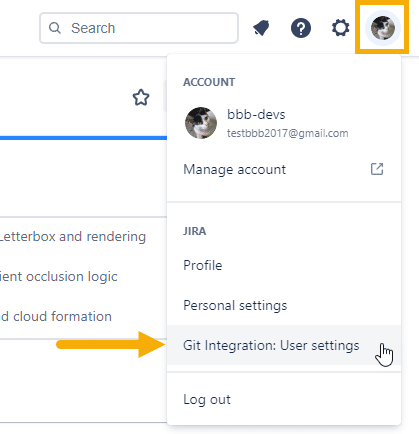
Task: Open the help question mark icon
Action: [301, 28]
